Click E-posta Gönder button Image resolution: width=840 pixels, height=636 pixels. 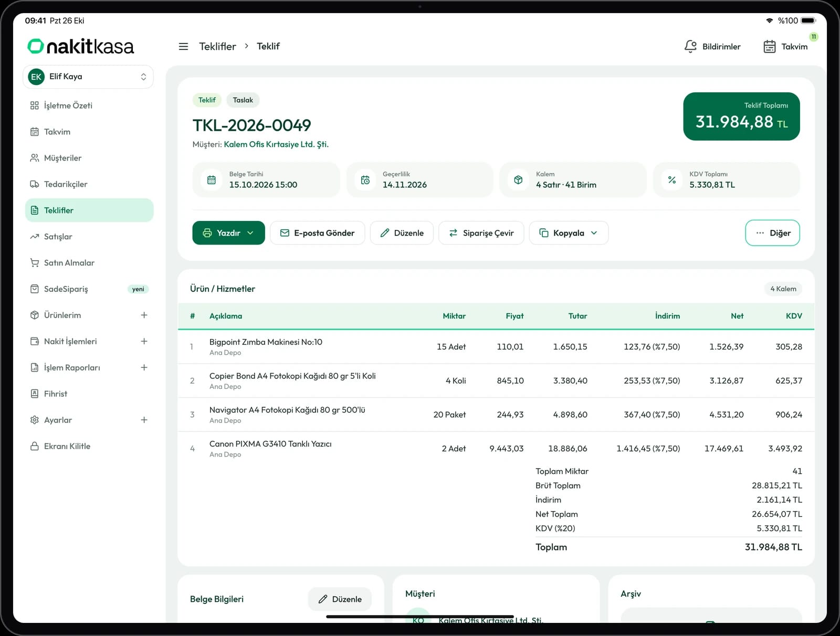click(x=317, y=233)
